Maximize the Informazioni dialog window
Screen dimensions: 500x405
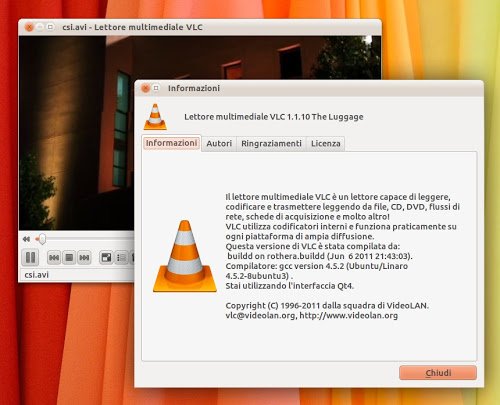[x=156, y=88]
